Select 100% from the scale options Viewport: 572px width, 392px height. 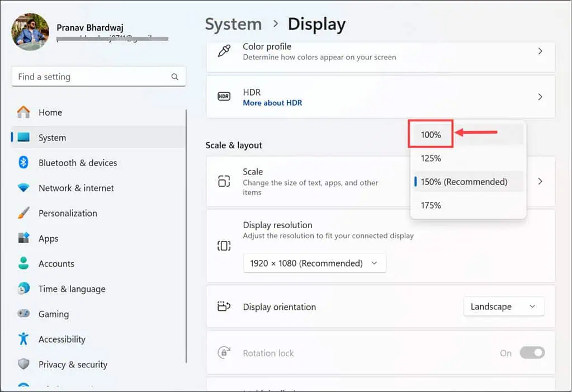click(431, 134)
